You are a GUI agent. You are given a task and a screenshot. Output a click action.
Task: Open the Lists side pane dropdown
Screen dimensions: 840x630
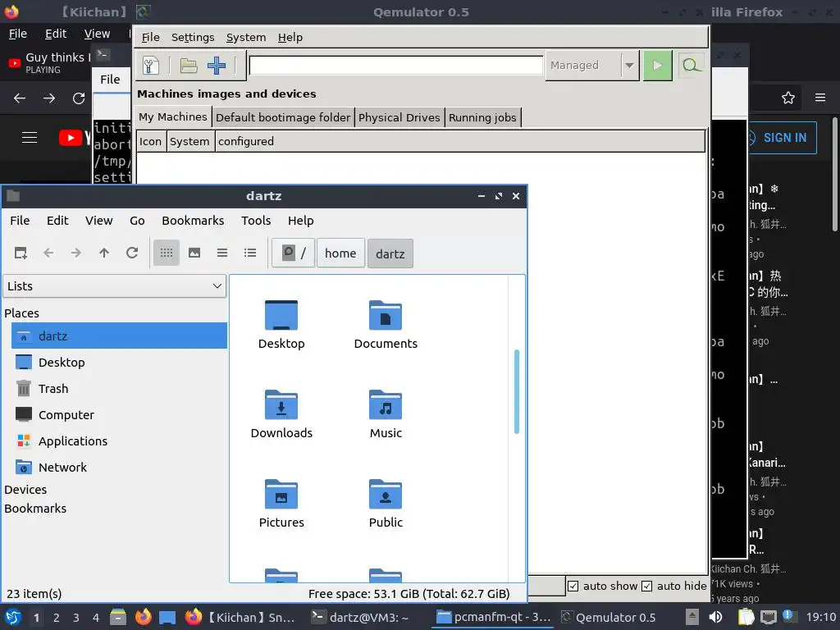tap(115, 286)
